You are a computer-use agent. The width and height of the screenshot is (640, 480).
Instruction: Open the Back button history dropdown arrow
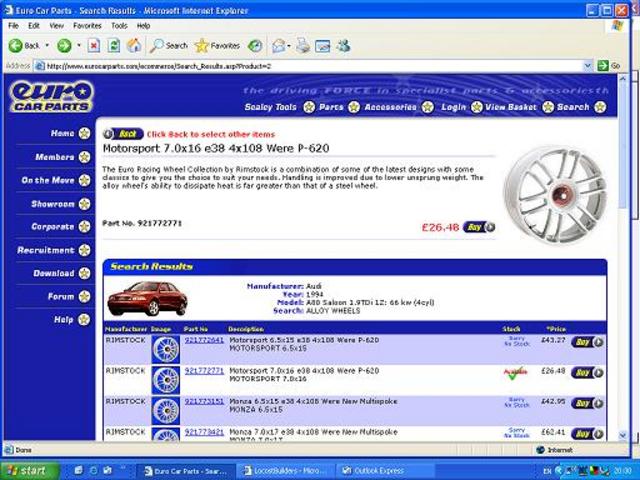point(47,45)
